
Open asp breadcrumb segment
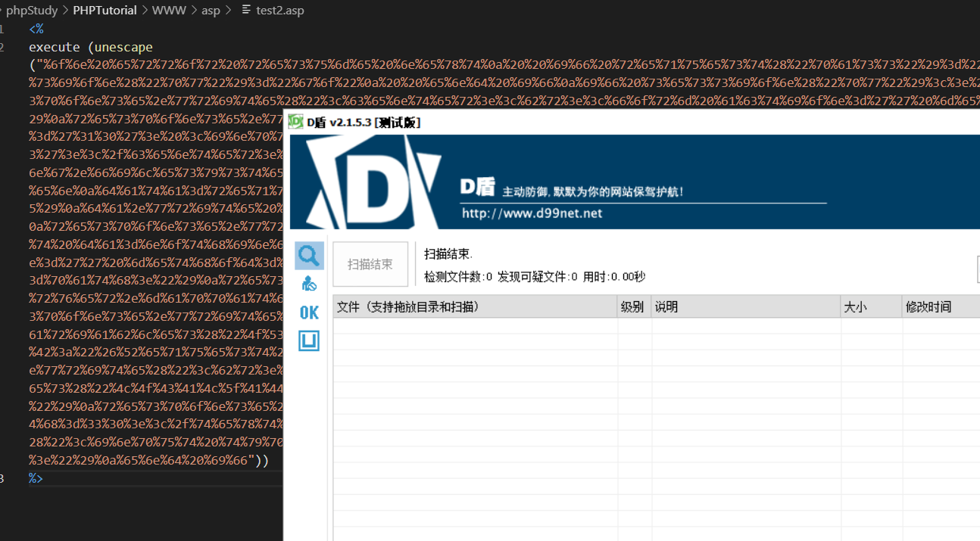[211, 11]
